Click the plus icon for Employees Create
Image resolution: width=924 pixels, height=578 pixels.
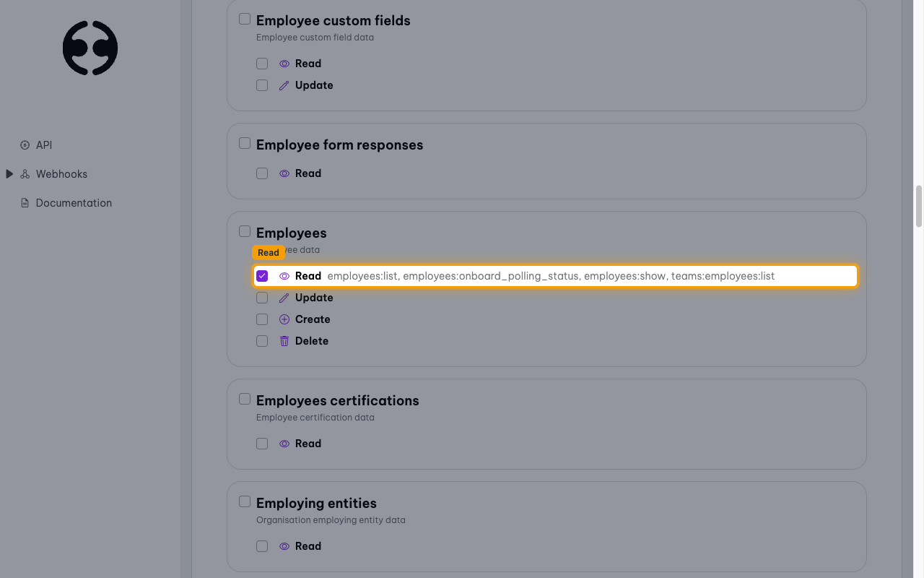(x=284, y=319)
